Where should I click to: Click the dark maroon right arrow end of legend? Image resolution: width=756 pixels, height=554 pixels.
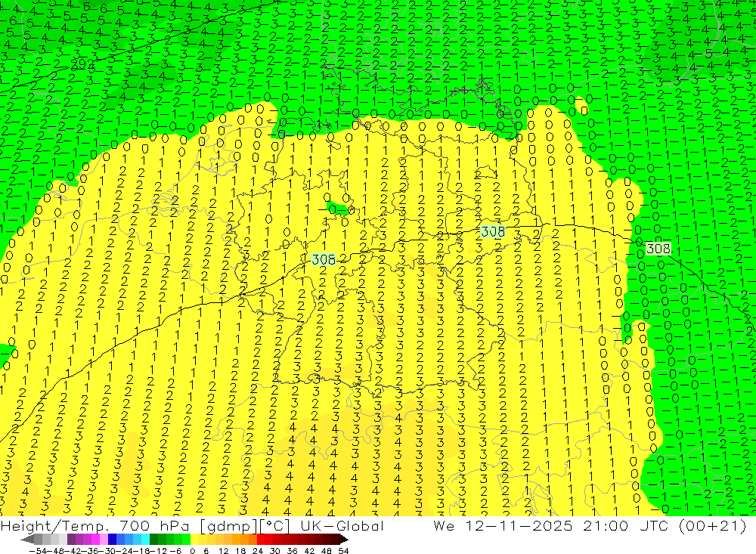point(343,539)
